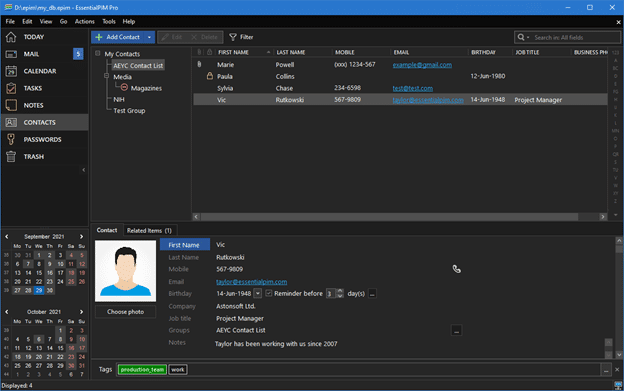Select the NIH group
Image resolution: width=624 pixels, height=391 pixels.
coord(119,99)
